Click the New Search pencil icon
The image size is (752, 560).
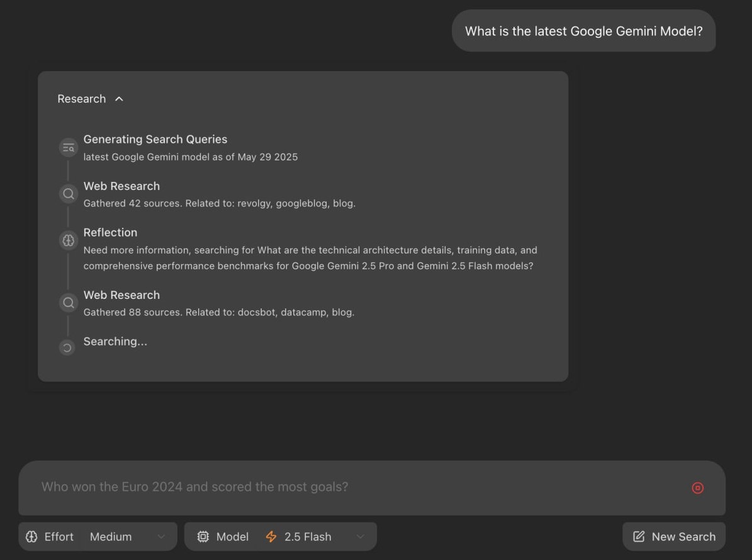click(x=639, y=536)
